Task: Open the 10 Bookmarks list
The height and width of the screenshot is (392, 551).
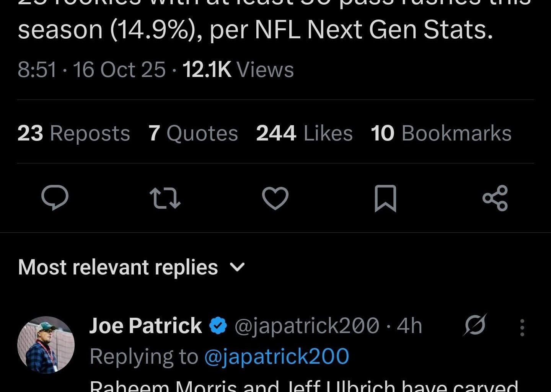Action: (440, 133)
